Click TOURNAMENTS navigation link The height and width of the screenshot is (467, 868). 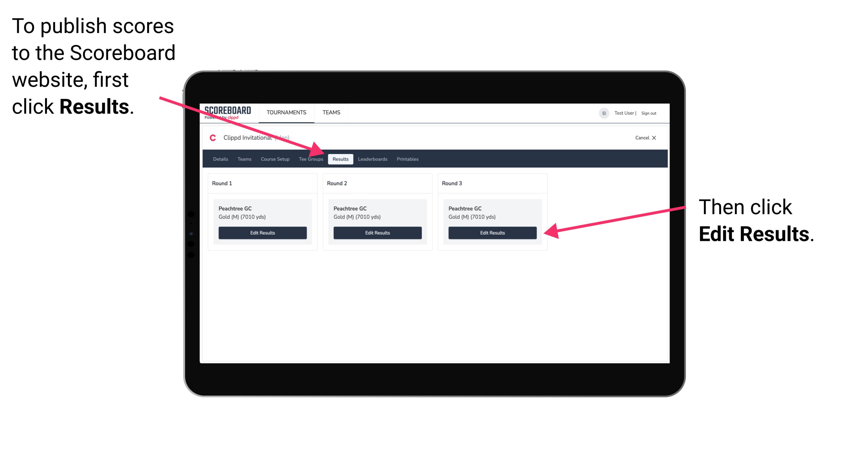[x=286, y=112]
